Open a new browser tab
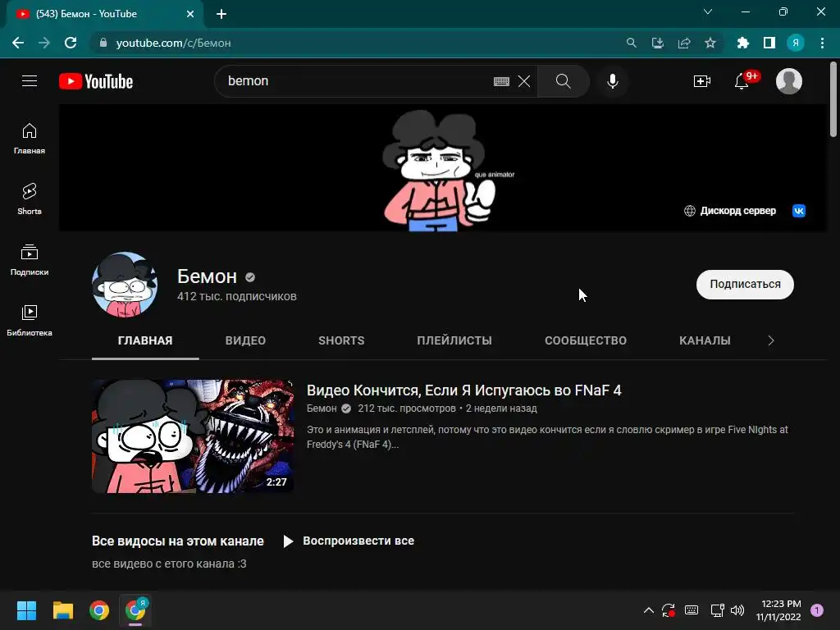The image size is (840, 630). point(221,14)
